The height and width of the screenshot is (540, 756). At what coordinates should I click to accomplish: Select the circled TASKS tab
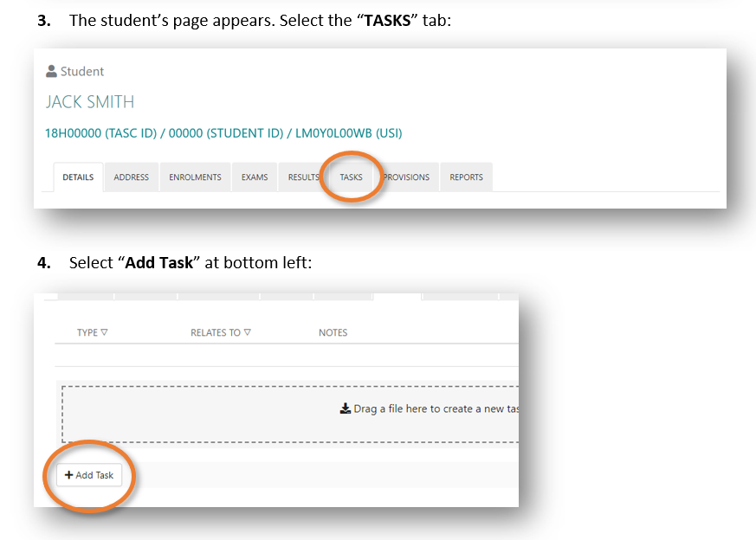coord(351,177)
